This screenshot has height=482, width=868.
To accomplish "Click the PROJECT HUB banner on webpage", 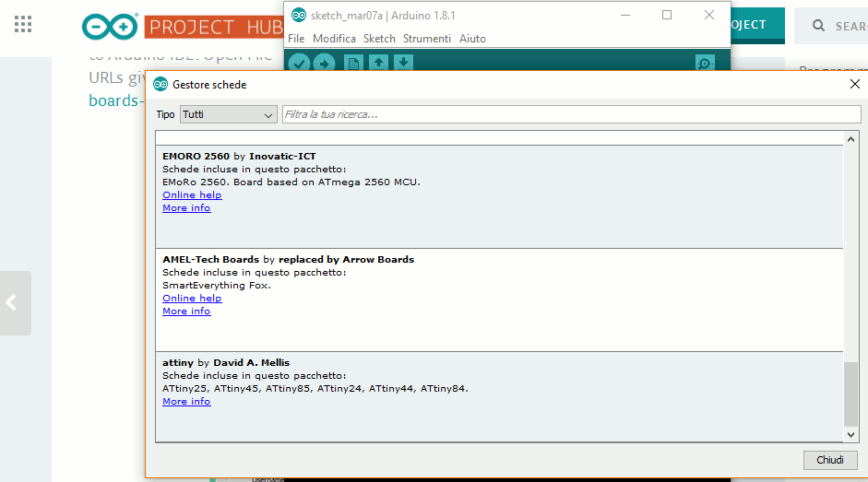I will [214, 27].
